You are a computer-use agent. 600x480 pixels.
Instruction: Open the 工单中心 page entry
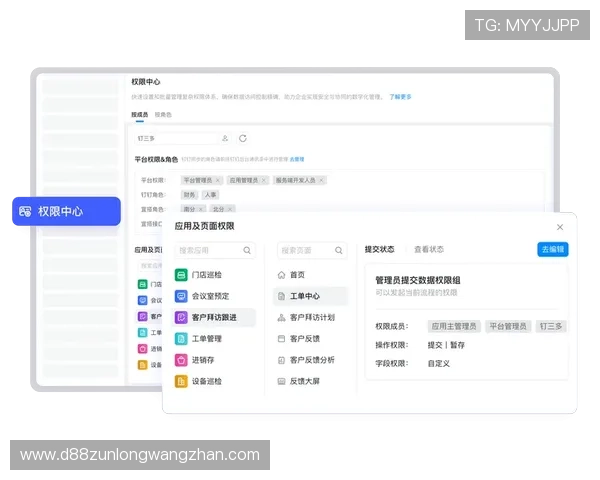[310, 296]
